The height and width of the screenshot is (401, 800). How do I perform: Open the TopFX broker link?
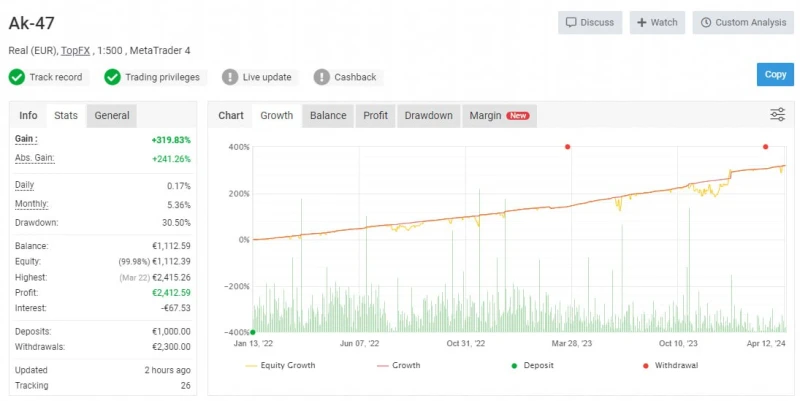pos(73,50)
